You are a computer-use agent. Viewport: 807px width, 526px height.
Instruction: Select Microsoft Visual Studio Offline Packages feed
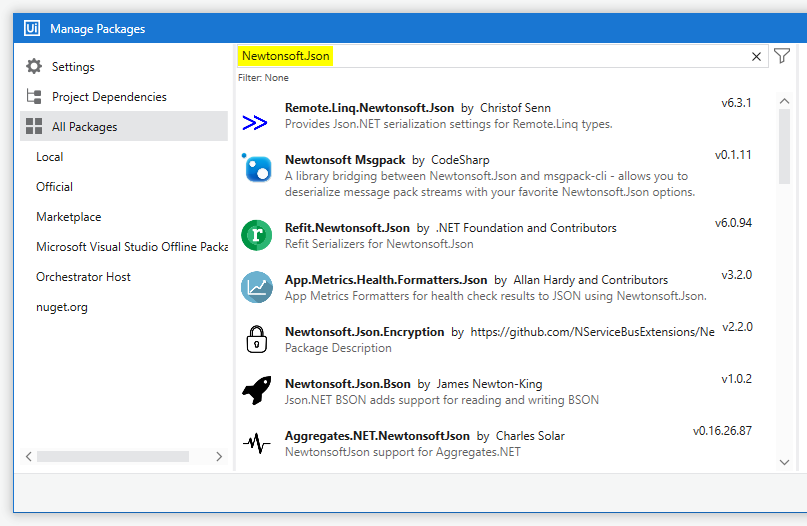(132, 247)
